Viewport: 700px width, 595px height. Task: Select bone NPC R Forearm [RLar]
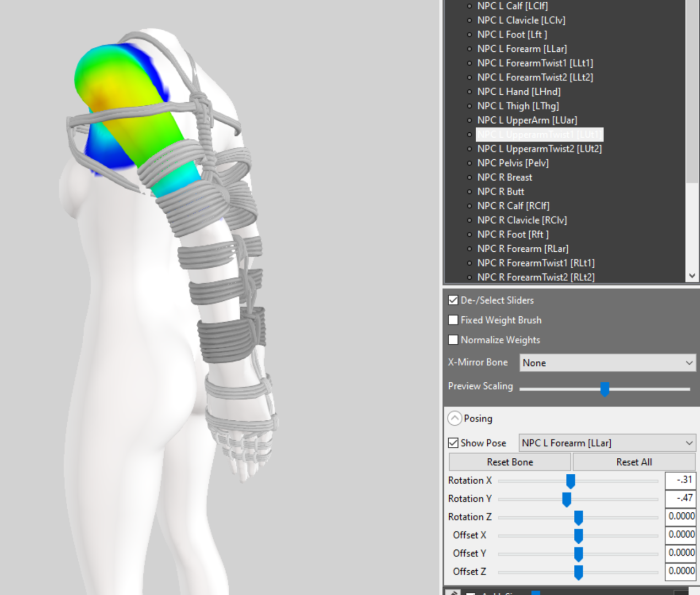tap(523, 250)
